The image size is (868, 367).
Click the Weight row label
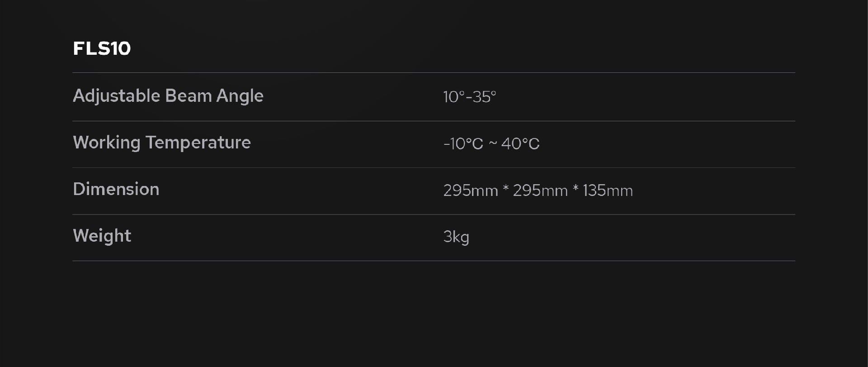point(102,236)
